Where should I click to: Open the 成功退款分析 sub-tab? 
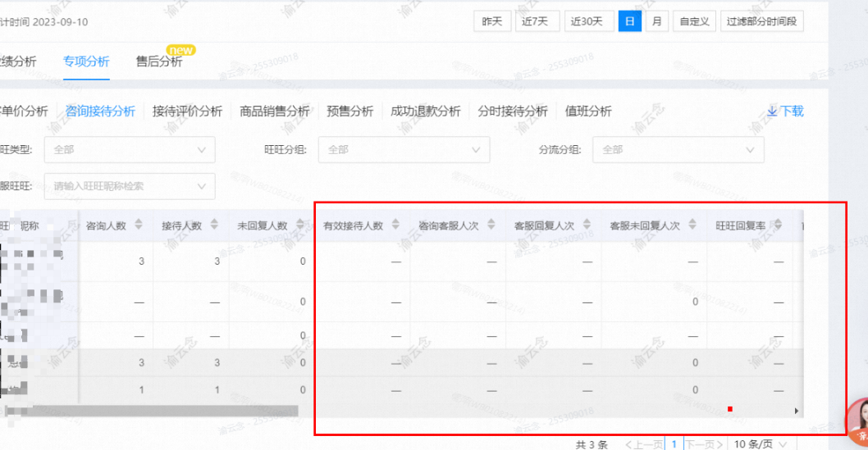(425, 111)
